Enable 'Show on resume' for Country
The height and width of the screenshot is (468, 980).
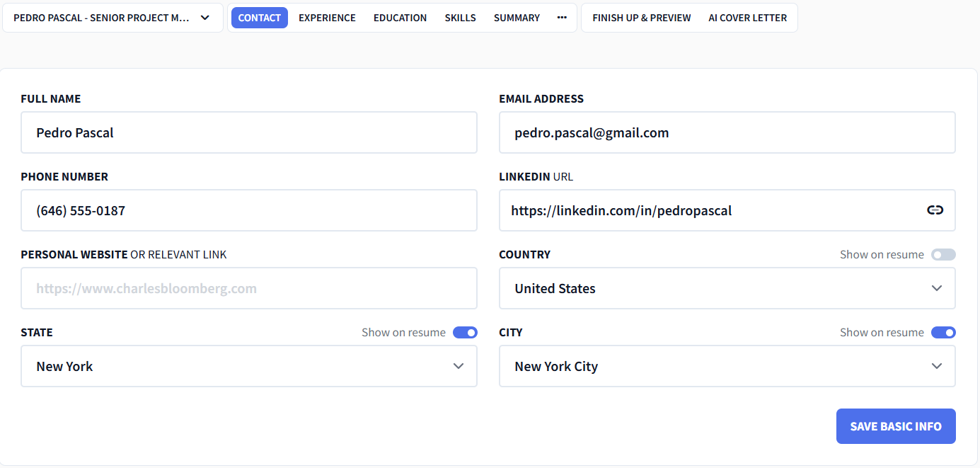pos(943,254)
